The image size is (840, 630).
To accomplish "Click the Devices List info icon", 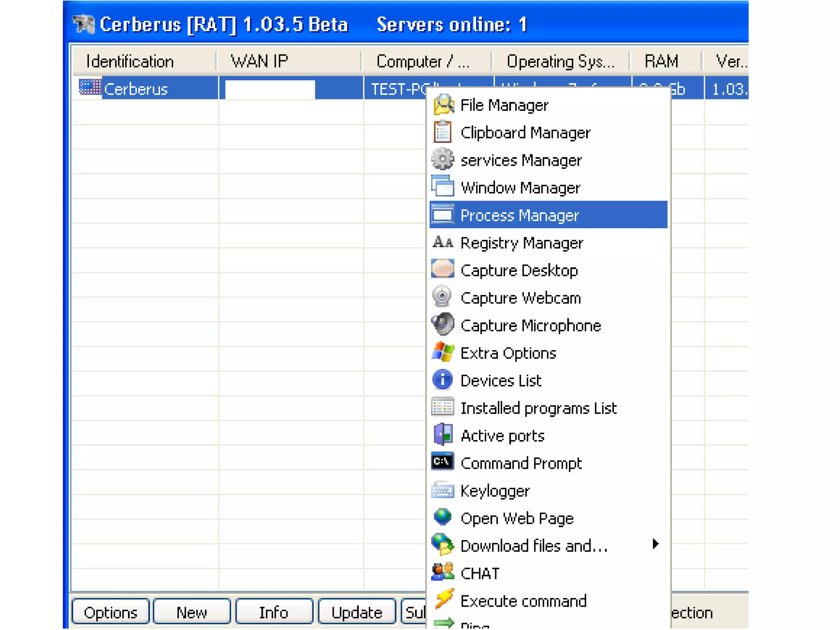I will click(443, 380).
